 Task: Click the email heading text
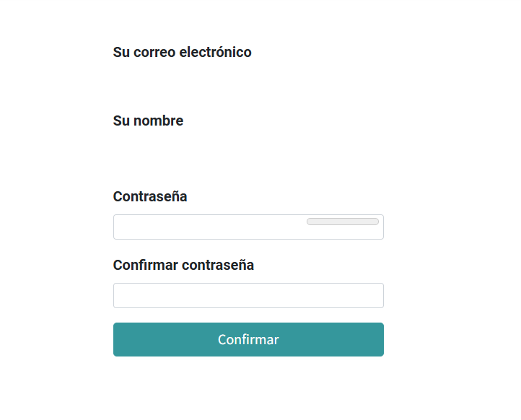(x=183, y=52)
